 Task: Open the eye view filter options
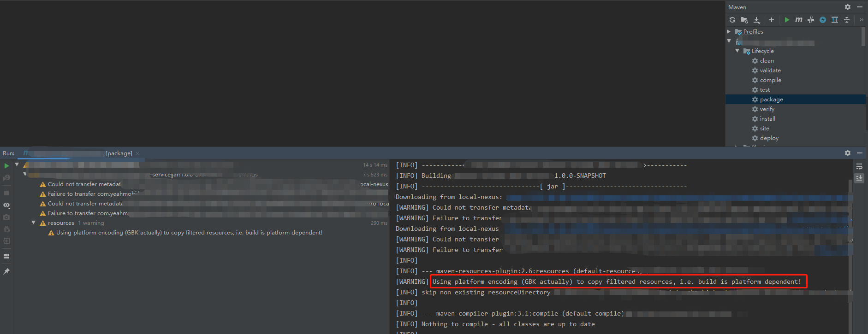point(6,205)
